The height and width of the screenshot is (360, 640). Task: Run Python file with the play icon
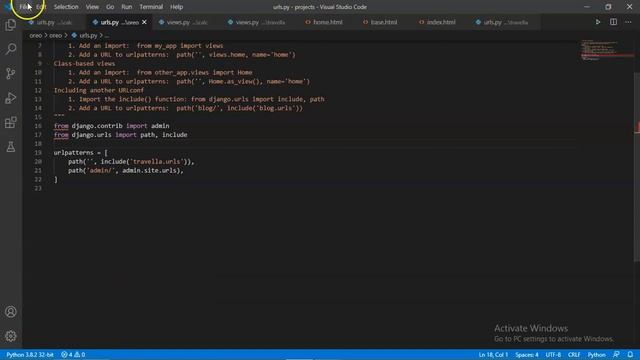(x=598, y=22)
